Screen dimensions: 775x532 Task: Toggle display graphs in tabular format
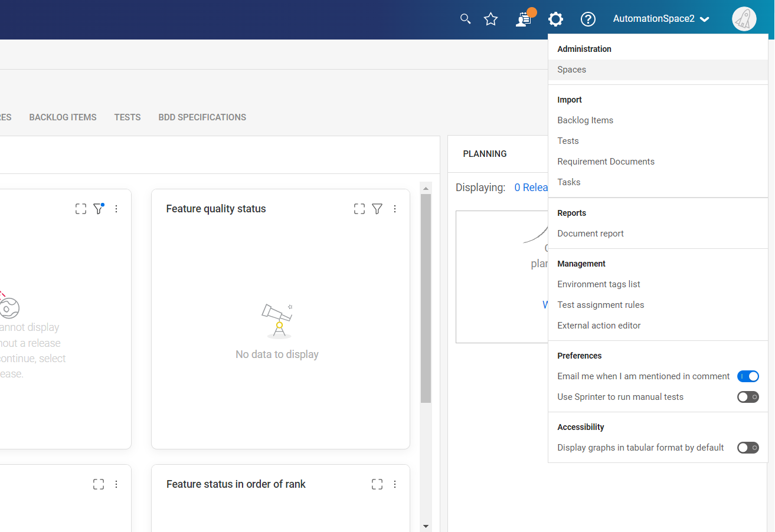[x=747, y=448]
